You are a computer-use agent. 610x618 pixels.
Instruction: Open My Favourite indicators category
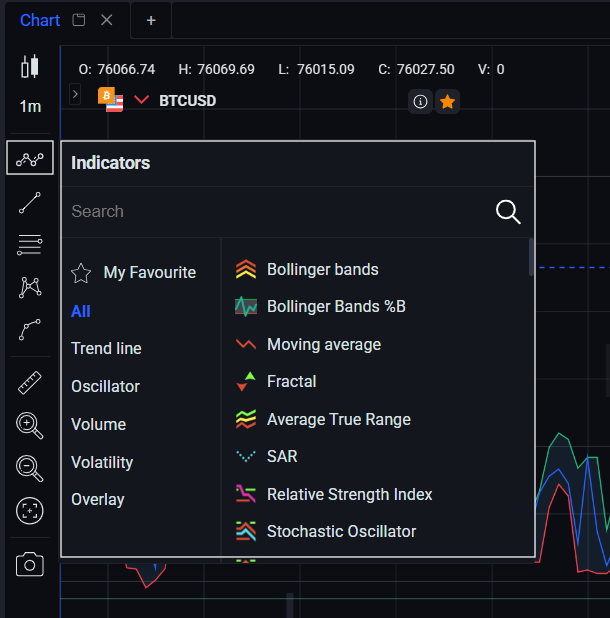tap(134, 273)
